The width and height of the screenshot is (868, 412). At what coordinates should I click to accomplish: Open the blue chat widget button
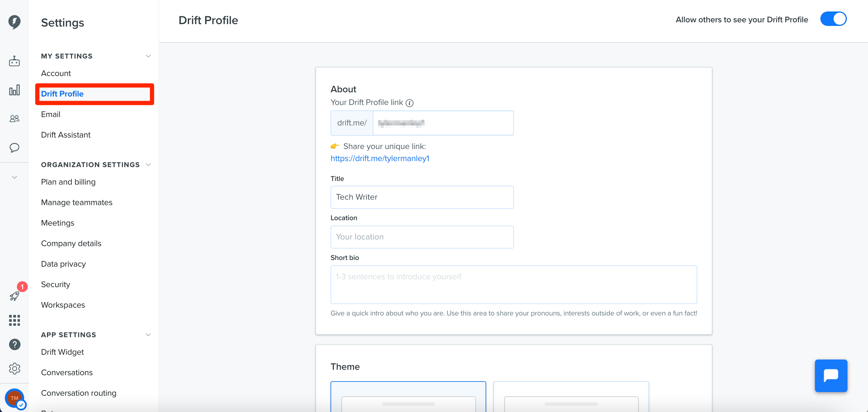tap(831, 376)
